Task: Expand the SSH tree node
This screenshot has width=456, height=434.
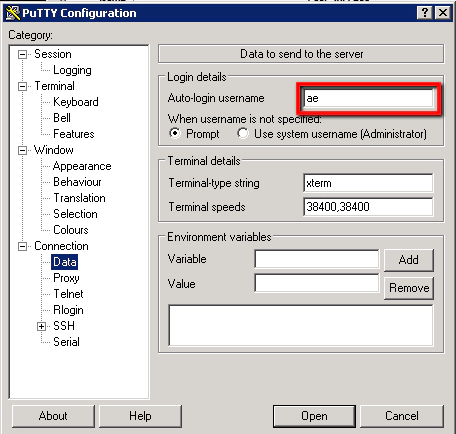Action: 41,326
